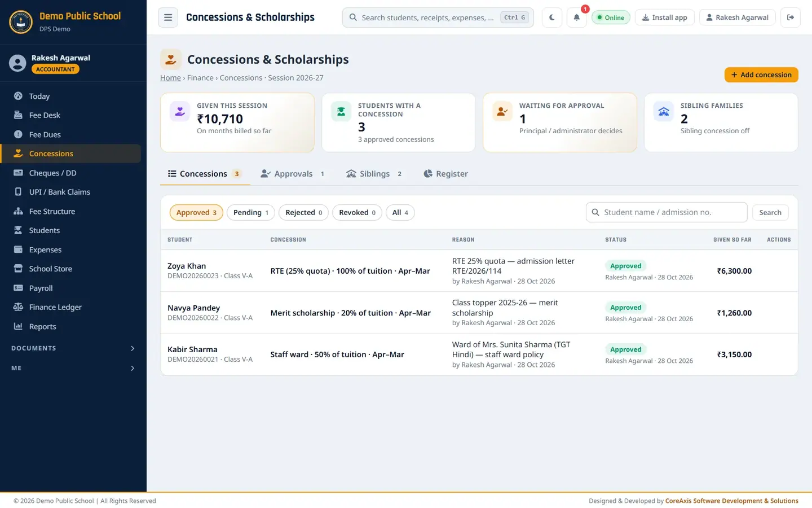Show All concessions filter
812x508 pixels.
400,212
